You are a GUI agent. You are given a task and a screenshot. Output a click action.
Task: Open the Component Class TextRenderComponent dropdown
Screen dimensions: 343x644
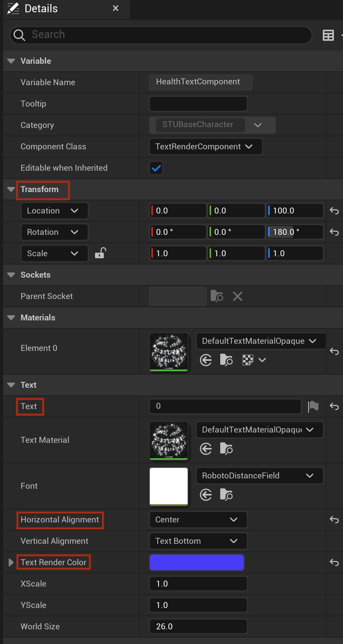pyautogui.click(x=206, y=147)
